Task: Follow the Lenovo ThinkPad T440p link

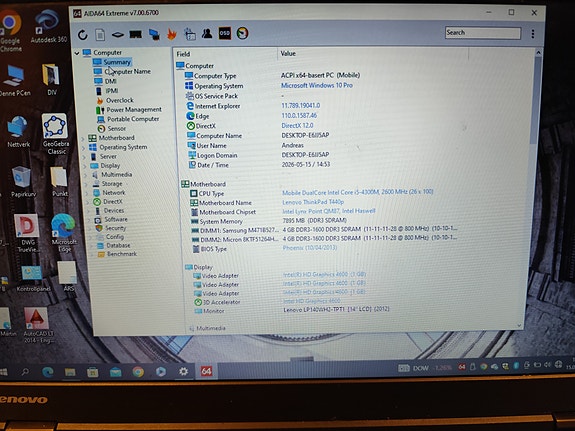Action: pyautogui.click(x=313, y=202)
